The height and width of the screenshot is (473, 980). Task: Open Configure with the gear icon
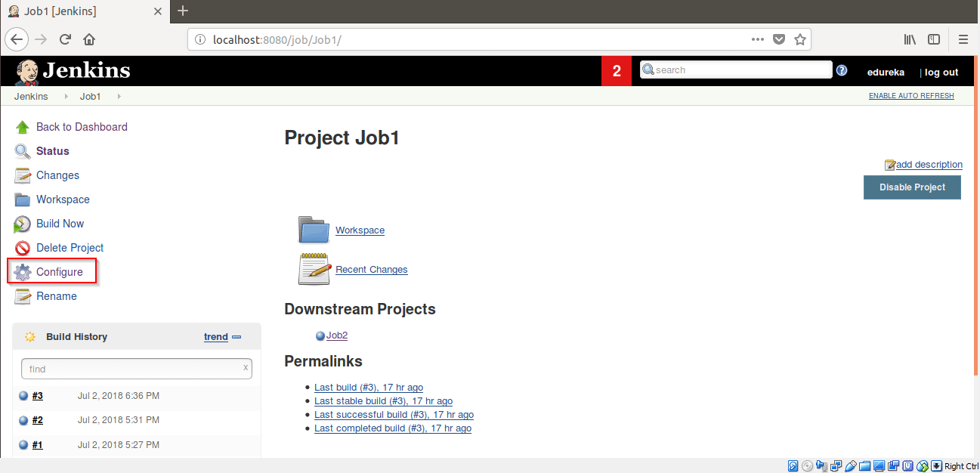(23, 271)
